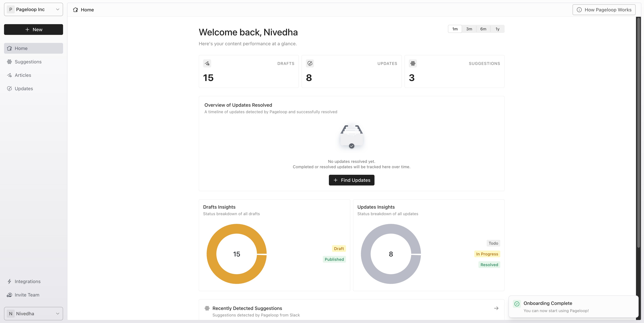644x323 pixels.
Task: Toggle the Published legend label
Action: pyautogui.click(x=334, y=259)
